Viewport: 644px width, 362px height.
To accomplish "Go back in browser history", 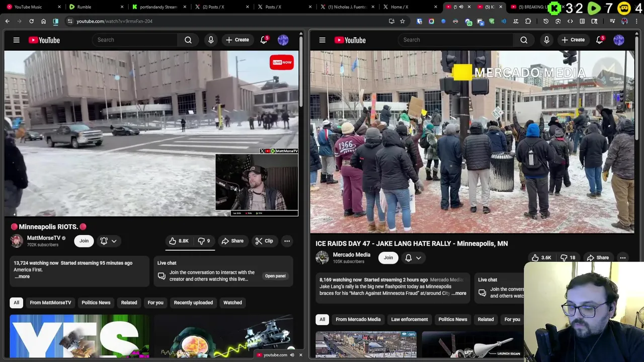I will pos(7,21).
